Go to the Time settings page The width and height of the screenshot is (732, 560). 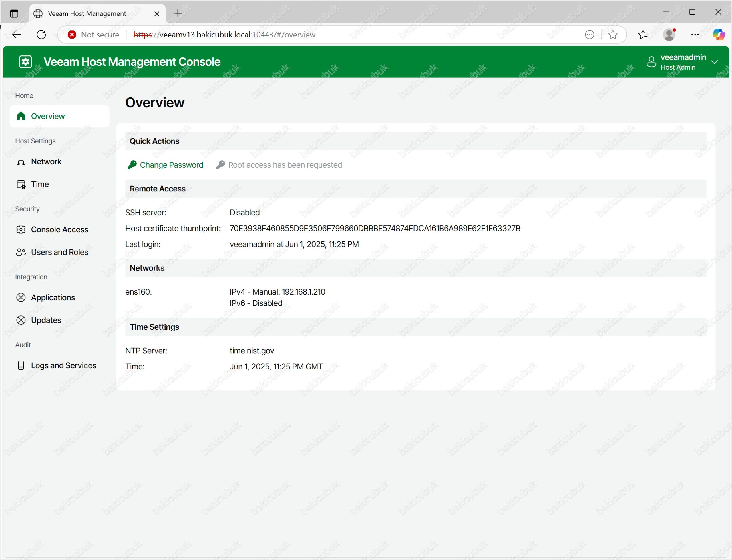(x=59, y=184)
